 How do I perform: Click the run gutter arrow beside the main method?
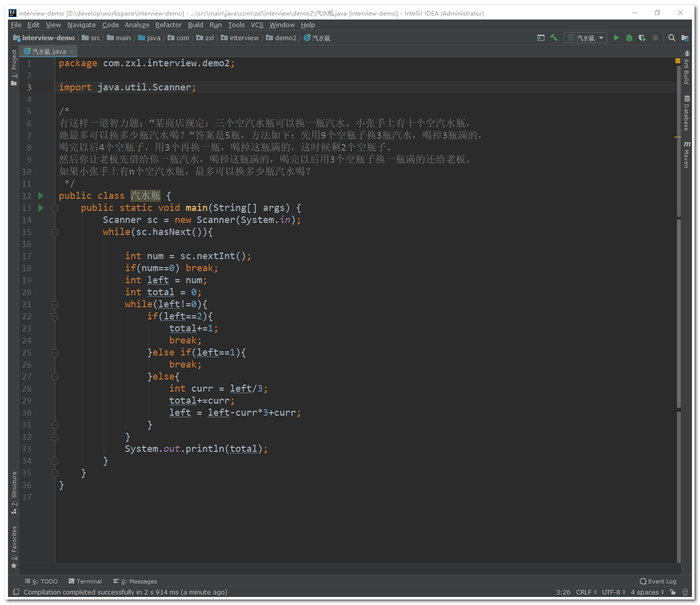click(x=41, y=208)
